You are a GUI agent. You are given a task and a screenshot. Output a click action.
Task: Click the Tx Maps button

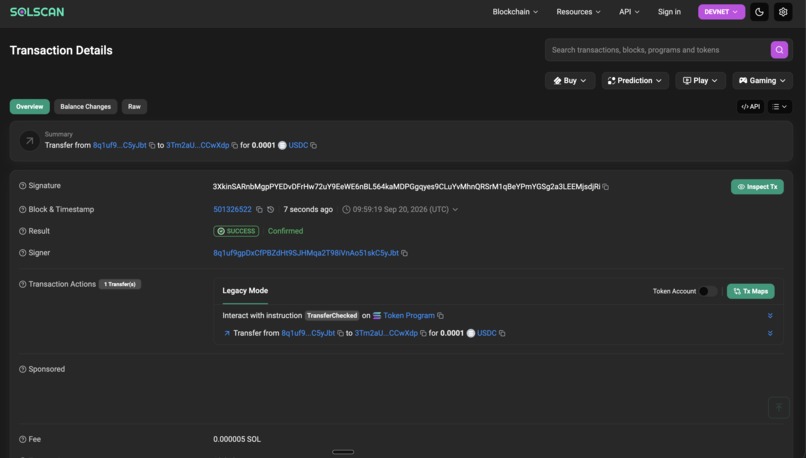750,291
